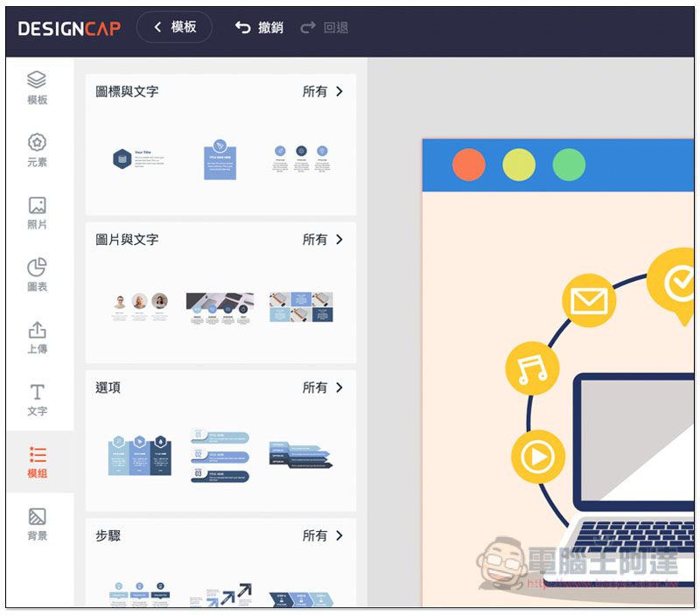Select the 背景 background panel icon

click(x=37, y=522)
